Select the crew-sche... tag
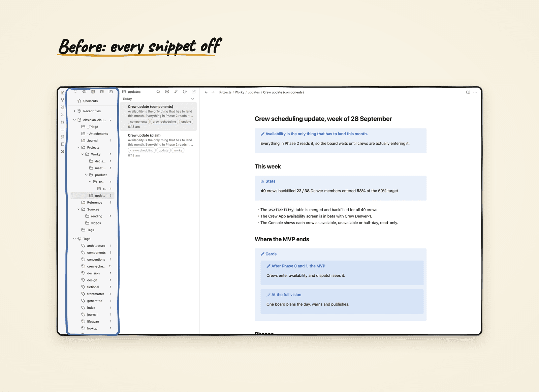Screen dimensions: 539x392 tap(93, 267)
